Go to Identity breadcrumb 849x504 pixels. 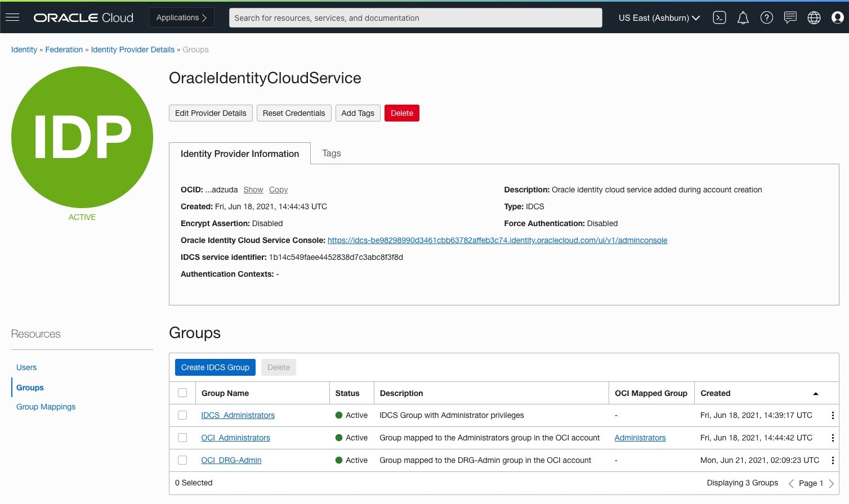(x=24, y=49)
